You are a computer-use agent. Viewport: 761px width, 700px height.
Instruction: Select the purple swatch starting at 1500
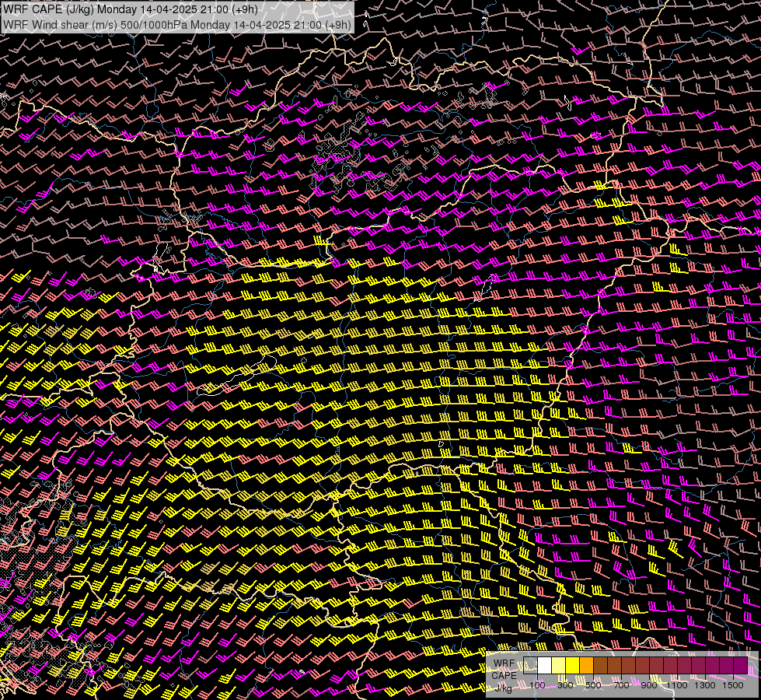741,665
